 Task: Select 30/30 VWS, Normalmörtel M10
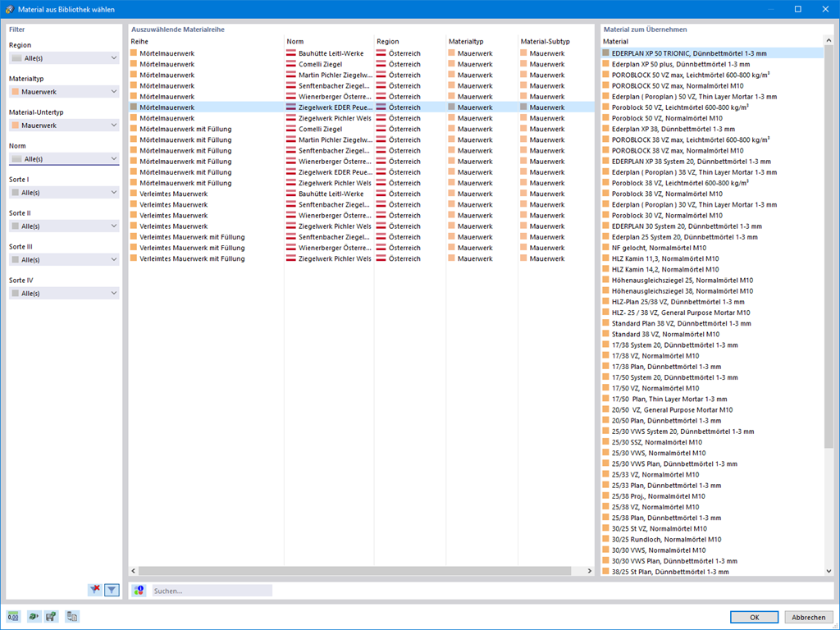(713, 550)
